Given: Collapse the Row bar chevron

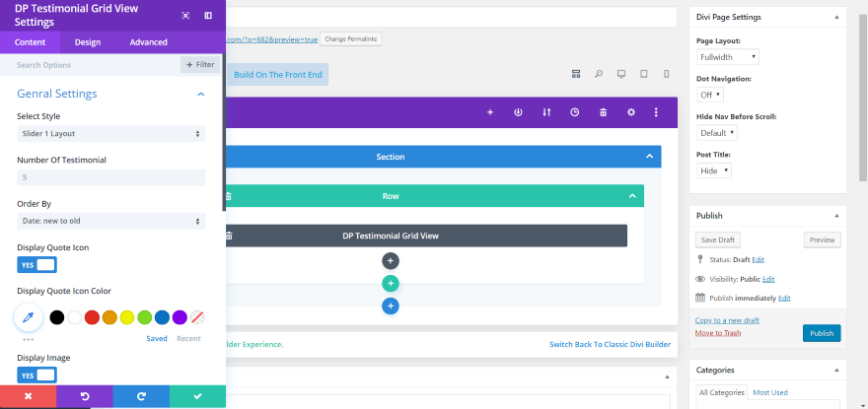Looking at the screenshot, I should coord(632,196).
